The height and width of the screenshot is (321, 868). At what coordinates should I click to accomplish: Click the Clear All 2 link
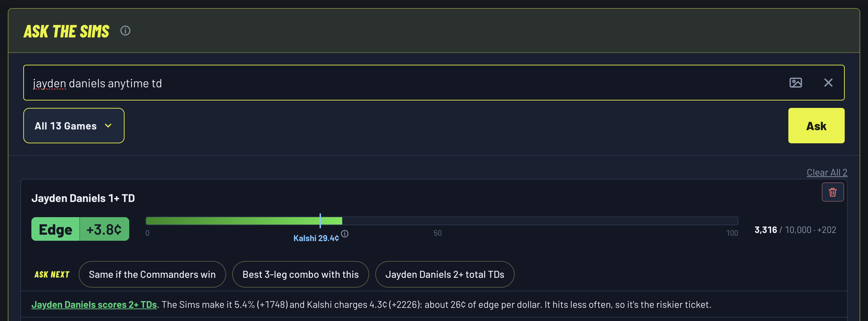(827, 172)
